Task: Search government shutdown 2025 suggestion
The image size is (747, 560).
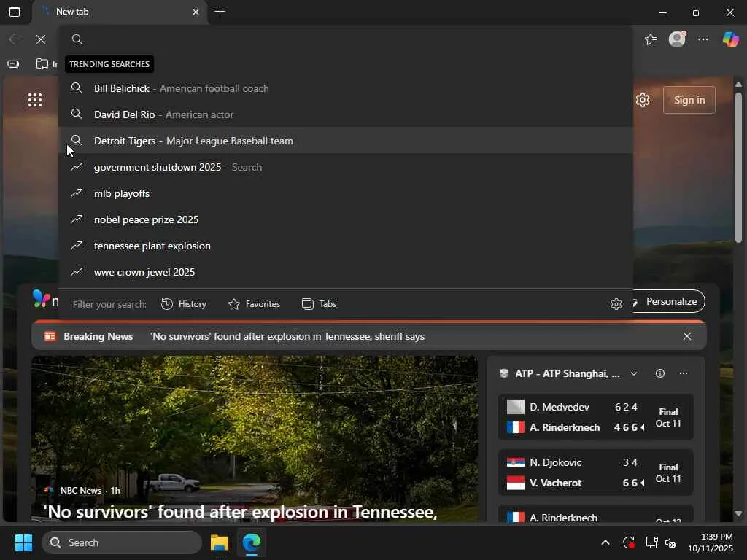Action: [346, 167]
